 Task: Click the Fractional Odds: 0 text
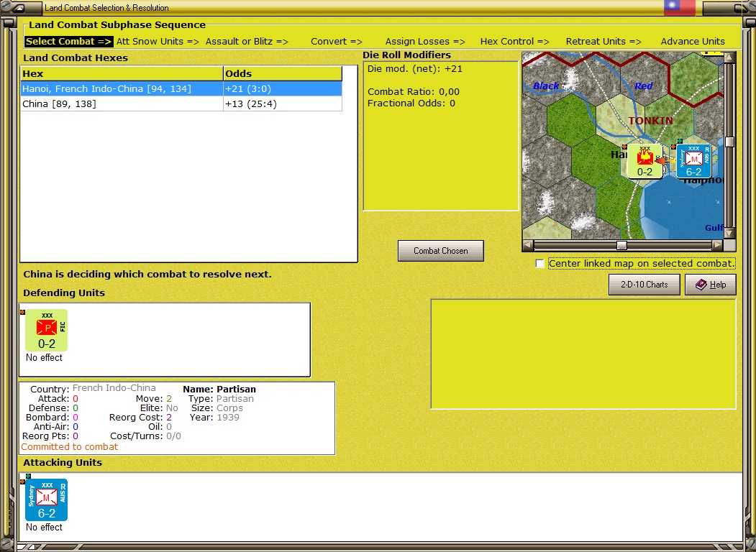(x=411, y=103)
